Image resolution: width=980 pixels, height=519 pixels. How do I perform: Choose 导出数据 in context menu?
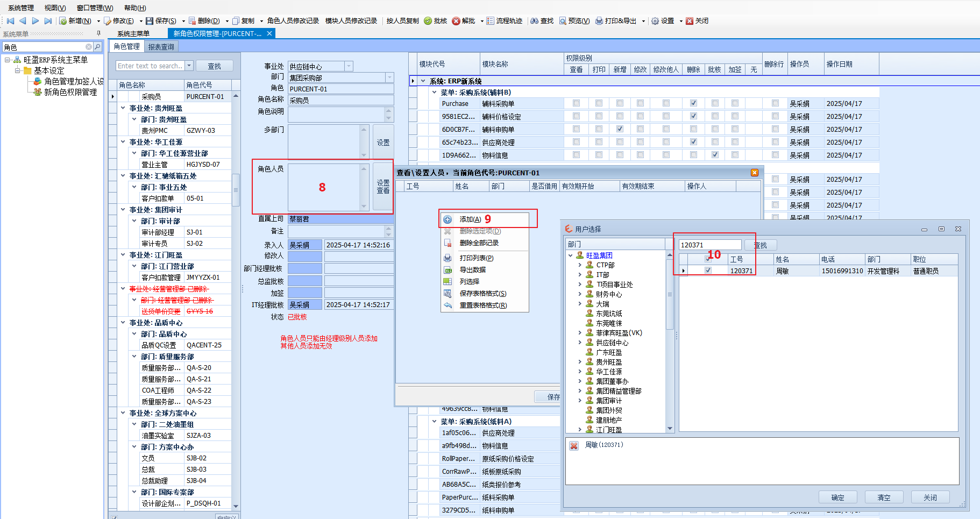[472, 270]
